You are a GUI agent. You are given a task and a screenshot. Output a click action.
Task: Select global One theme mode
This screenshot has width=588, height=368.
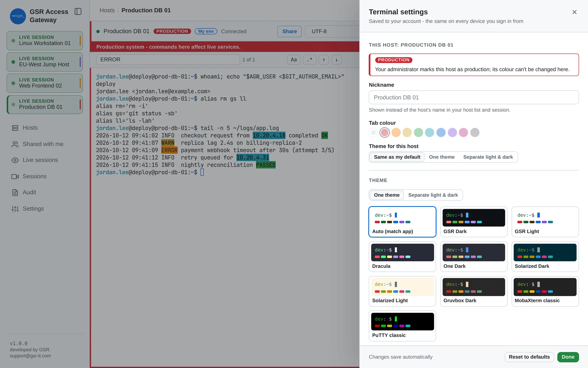(x=387, y=195)
